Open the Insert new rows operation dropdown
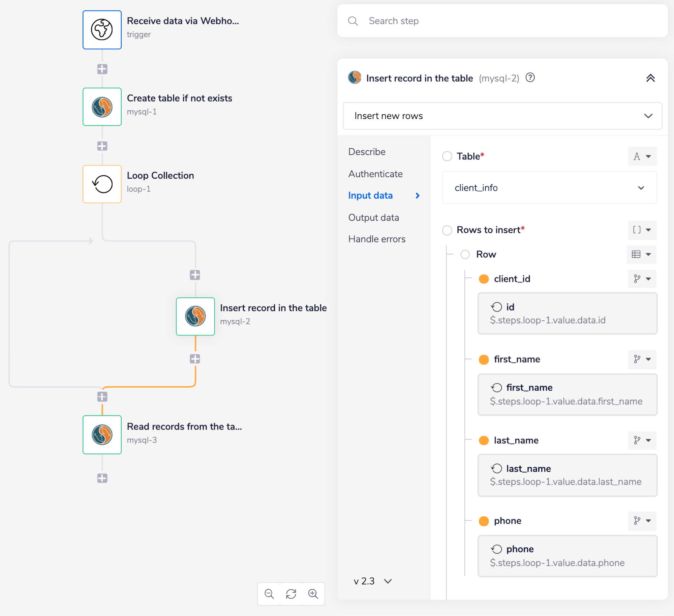This screenshot has height=616, width=674. (x=502, y=116)
